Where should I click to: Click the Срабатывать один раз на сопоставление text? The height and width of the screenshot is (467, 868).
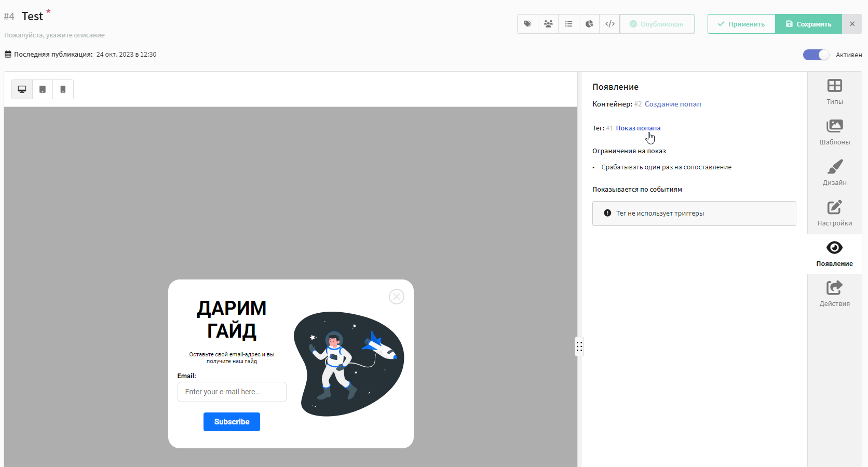pos(667,167)
